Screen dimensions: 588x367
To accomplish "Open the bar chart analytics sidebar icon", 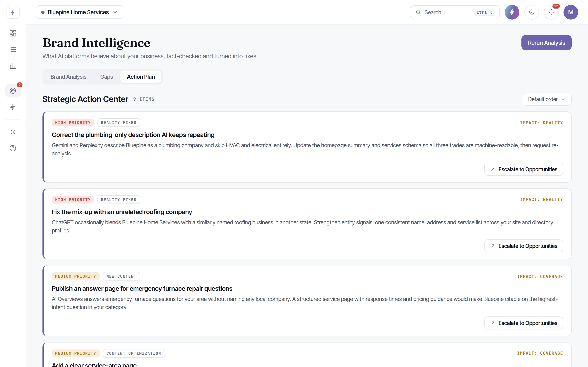I will click(x=13, y=66).
